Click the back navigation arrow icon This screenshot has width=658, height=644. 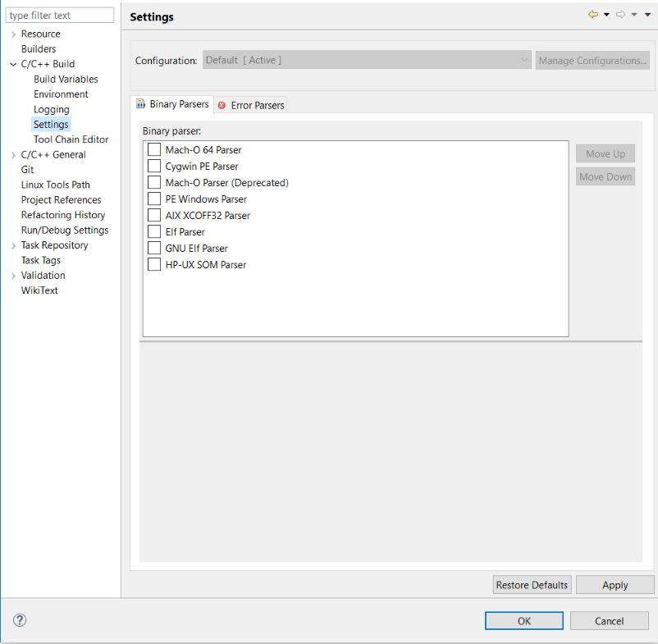[593, 15]
